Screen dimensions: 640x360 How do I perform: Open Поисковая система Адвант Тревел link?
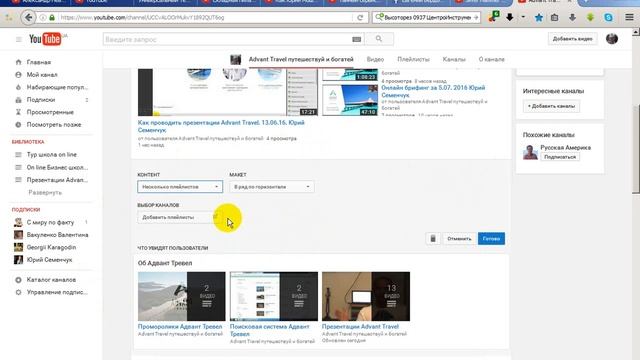coord(269,330)
